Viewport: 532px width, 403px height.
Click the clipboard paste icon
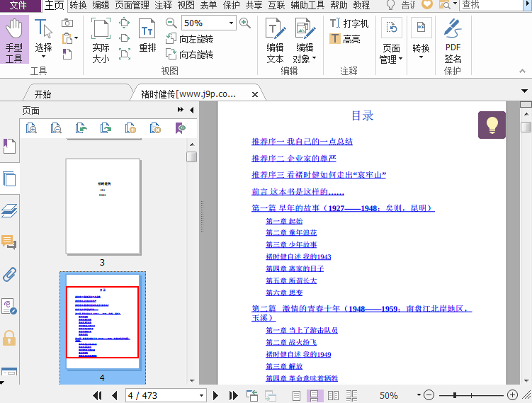click(x=67, y=38)
